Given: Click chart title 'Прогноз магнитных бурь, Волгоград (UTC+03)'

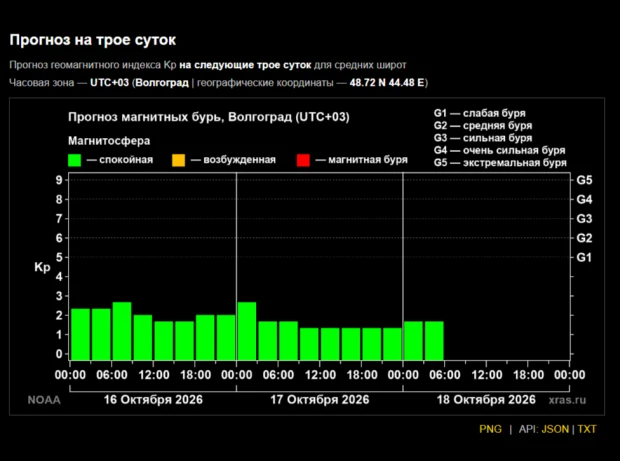Looking at the screenshot, I should [209, 117].
